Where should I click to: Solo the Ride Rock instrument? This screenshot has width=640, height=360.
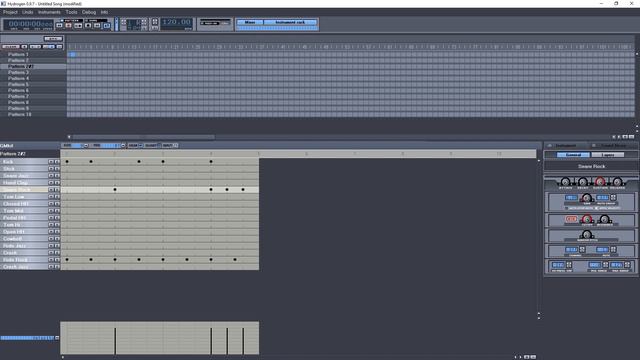[57, 260]
